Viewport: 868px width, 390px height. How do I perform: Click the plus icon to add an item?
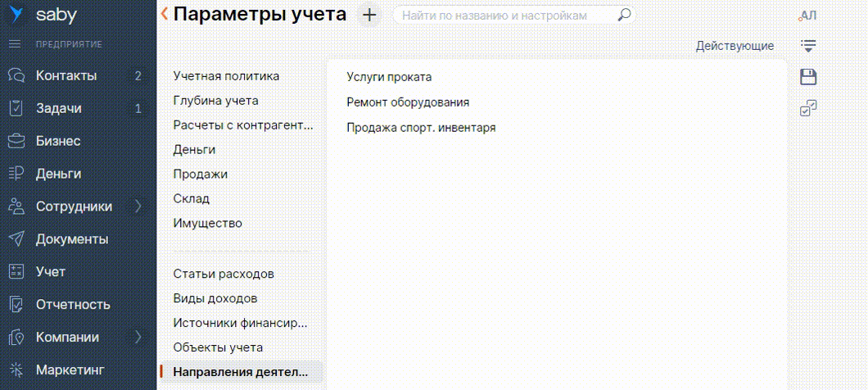pyautogui.click(x=369, y=15)
